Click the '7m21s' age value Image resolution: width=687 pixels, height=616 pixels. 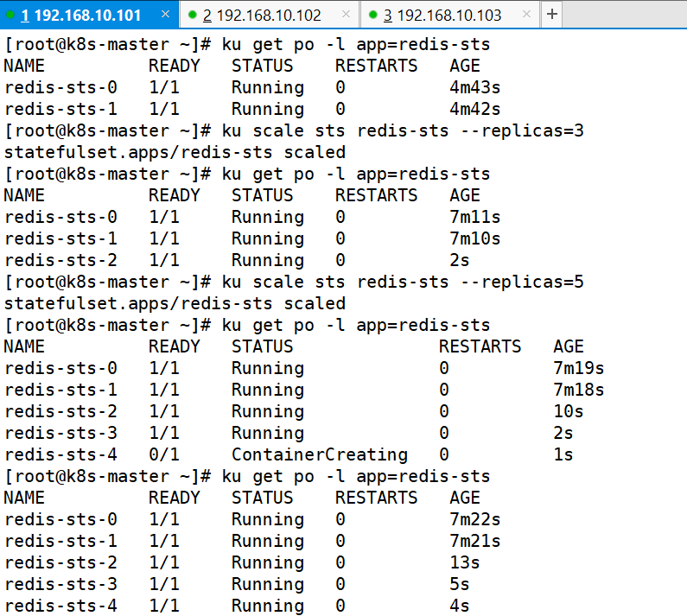(475, 541)
